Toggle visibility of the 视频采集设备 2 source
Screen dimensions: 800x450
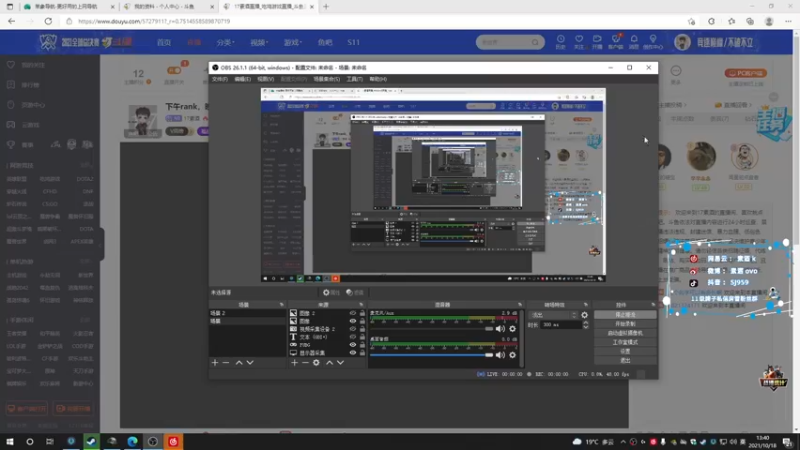click(x=353, y=329)
